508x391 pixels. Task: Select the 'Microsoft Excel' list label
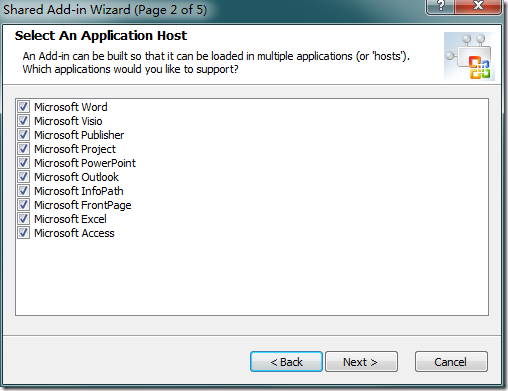[x=70, y=219]
